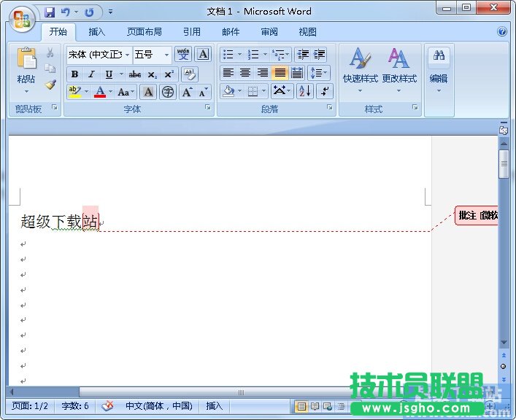Expand the line spacing dropdown
The image size is (516, 420).
319,73
